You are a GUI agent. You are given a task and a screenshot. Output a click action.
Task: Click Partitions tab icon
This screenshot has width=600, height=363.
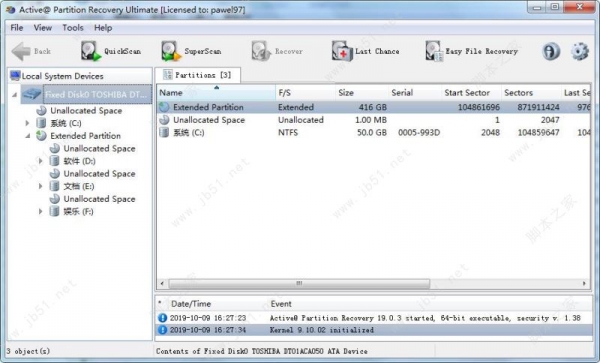(x=168, y=75)
